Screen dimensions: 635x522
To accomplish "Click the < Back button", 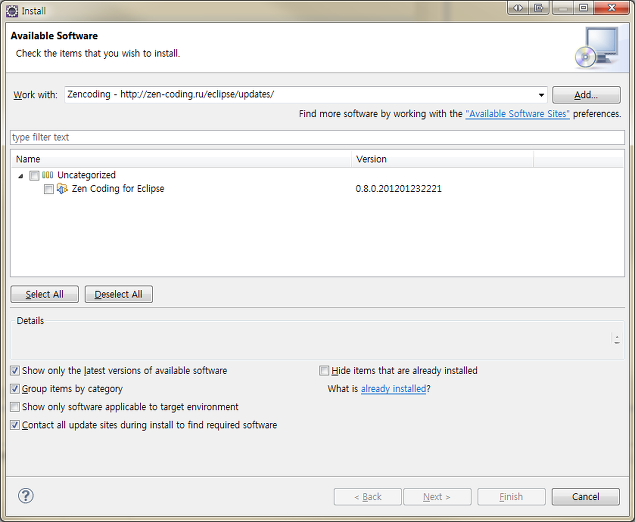I will (x=368, y=496).
